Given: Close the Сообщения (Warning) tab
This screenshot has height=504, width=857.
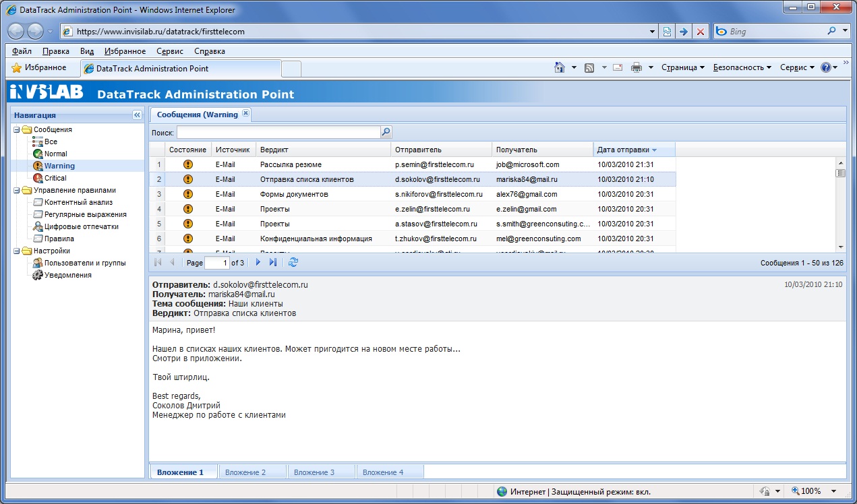Looking at the screenshot, I should 245,114.
